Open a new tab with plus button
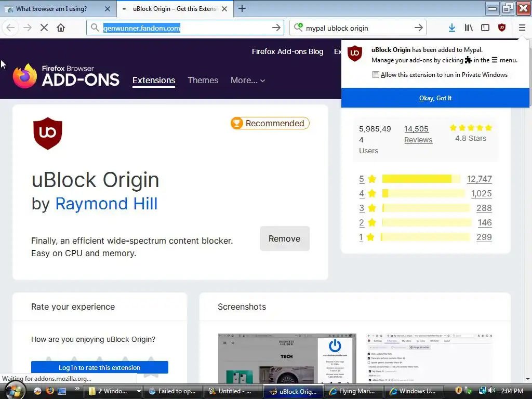 click(242, 8)
